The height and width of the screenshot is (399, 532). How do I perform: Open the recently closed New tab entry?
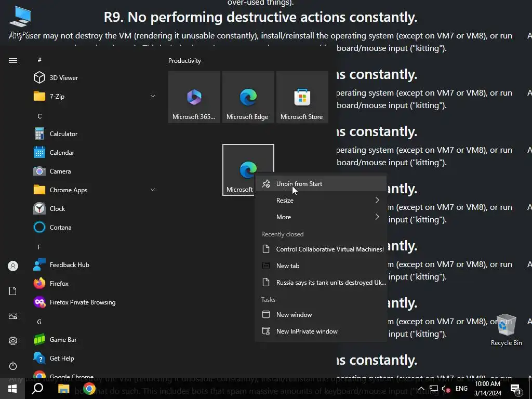coord(321,265)
